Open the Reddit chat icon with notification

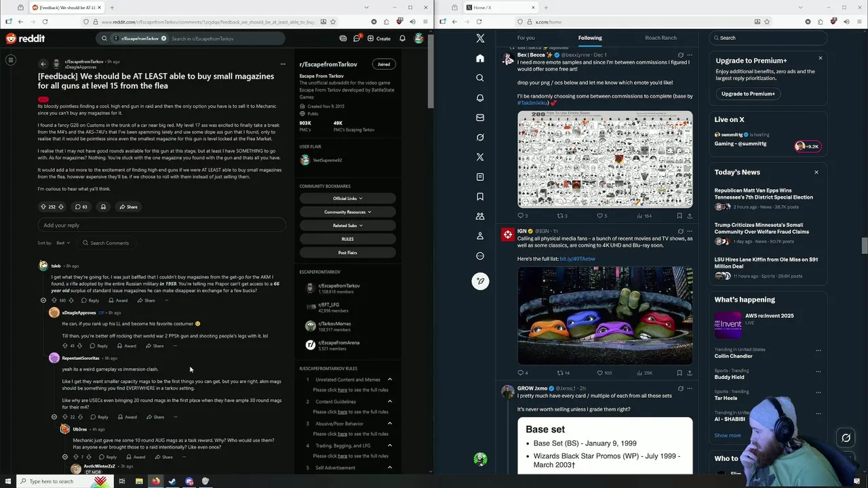[x=357, y=39]
